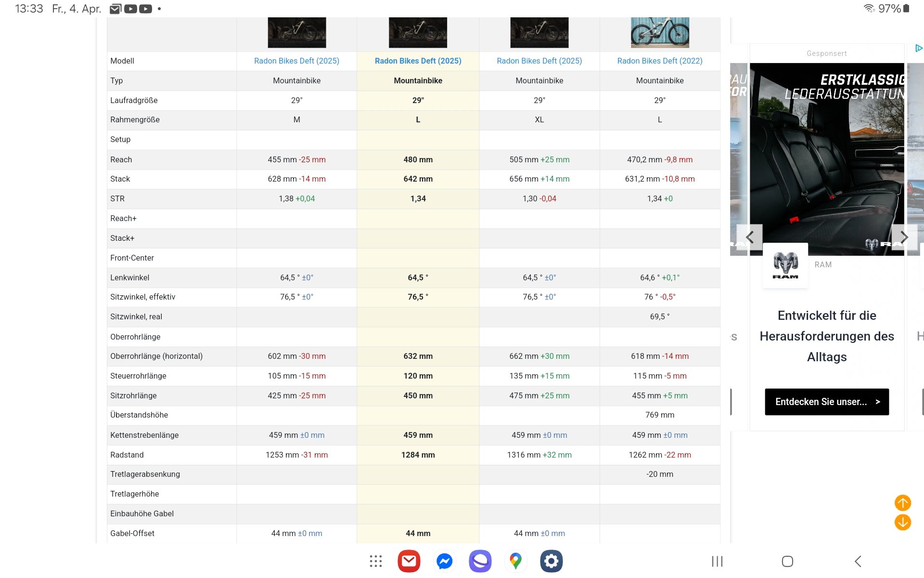This screenshot has width=924, height=578.
Task: Open the red email app icon
Action: click(x=409, y=561)
